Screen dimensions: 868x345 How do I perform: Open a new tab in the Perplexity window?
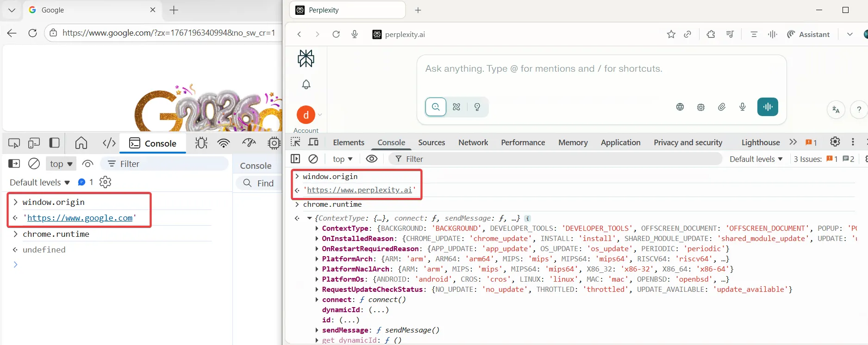[418, 10]
